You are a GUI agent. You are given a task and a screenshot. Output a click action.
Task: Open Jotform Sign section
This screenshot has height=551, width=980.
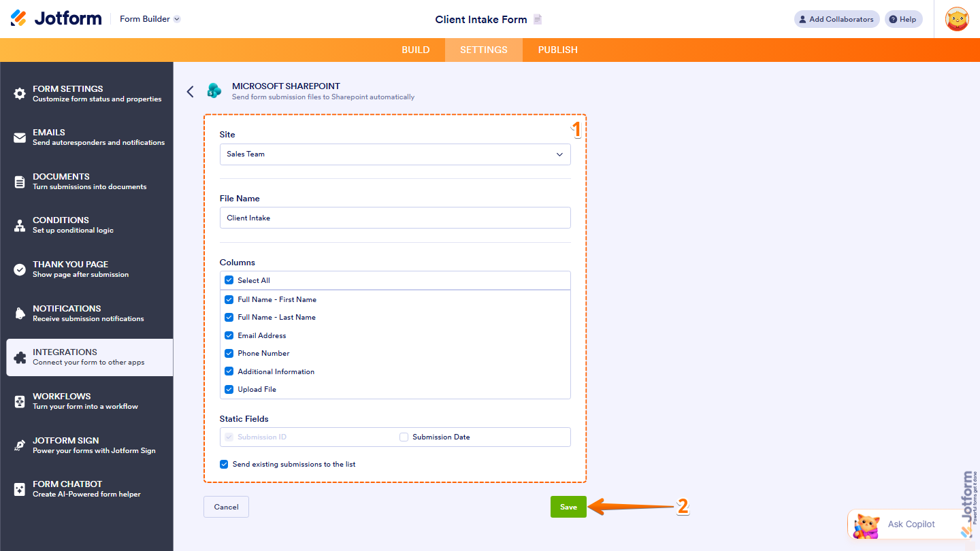[x=86, y=446]
